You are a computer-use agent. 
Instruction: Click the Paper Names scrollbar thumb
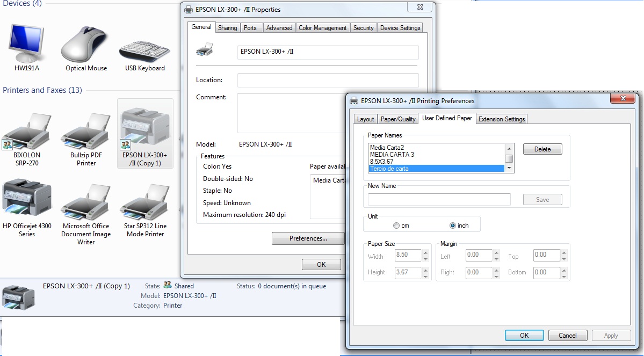509,158
